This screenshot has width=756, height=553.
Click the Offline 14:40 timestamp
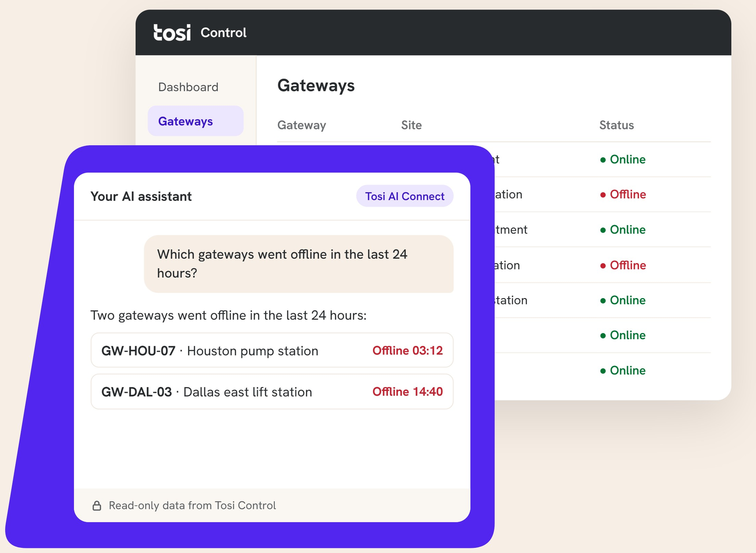click(x=407, y=392)
